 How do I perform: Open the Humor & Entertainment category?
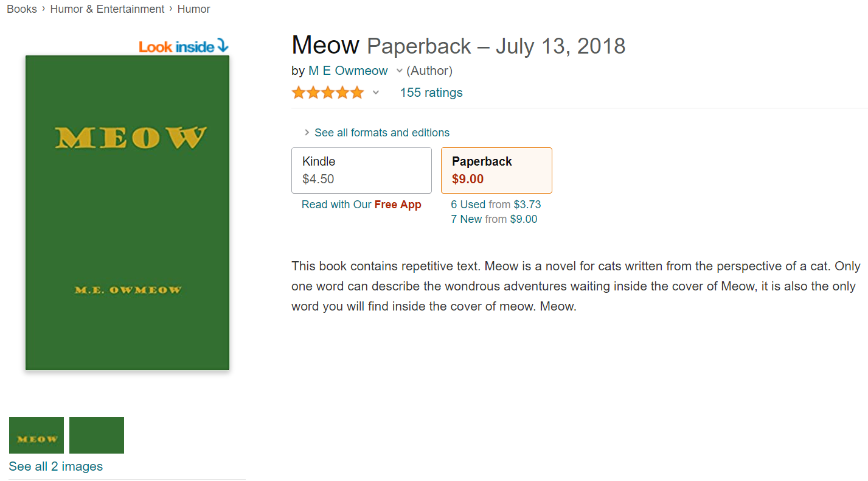(x=107, y=9)
